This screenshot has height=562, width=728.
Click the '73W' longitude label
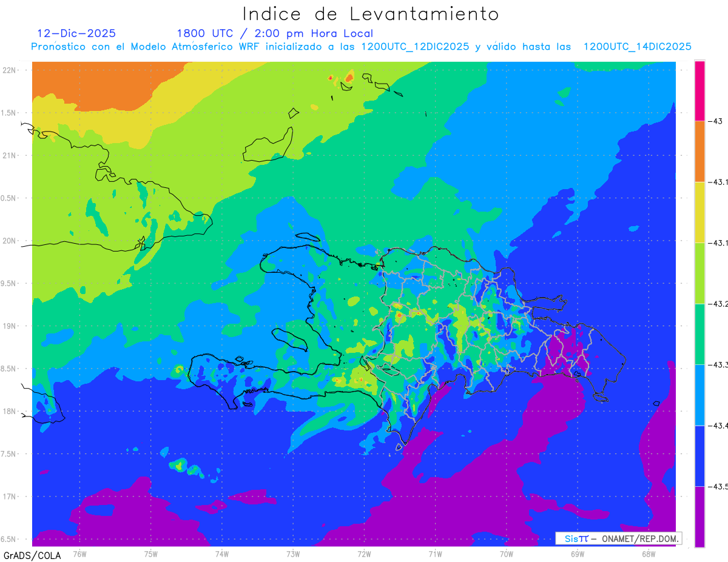(293, 554)
